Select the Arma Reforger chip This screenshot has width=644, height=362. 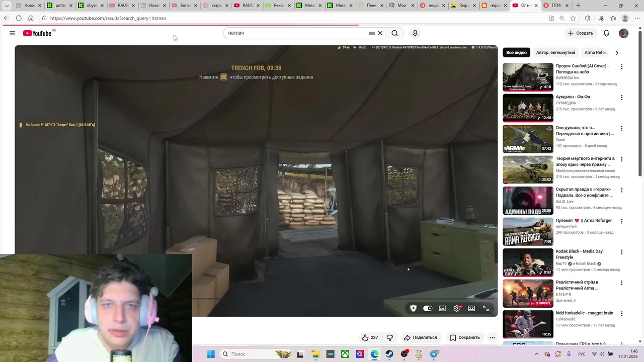pos(597,52)
